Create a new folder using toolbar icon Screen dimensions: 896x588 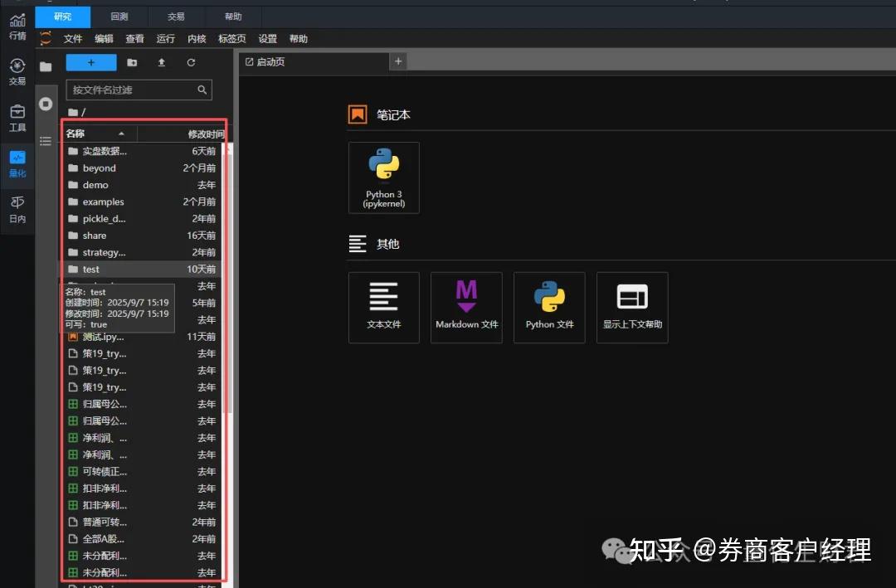pos(132,61)
